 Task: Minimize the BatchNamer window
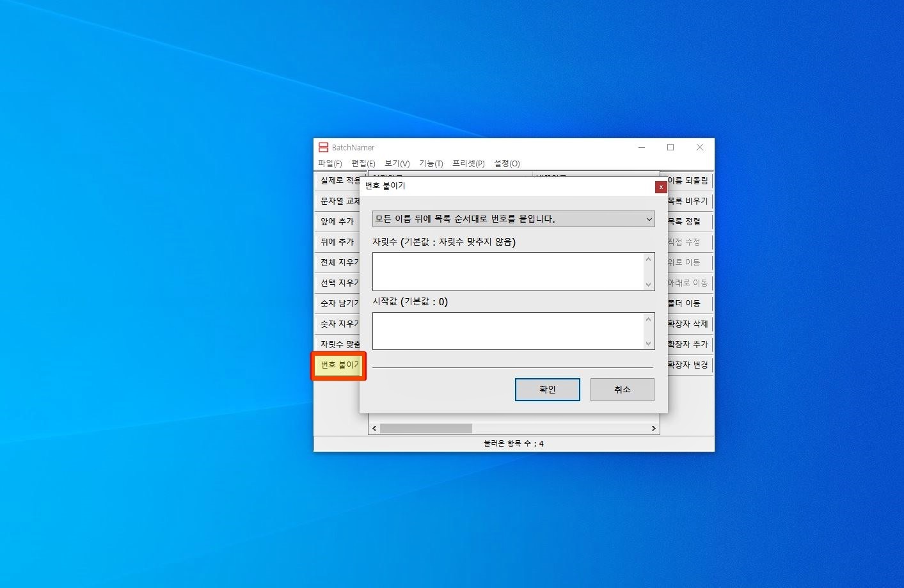point(641,147)
